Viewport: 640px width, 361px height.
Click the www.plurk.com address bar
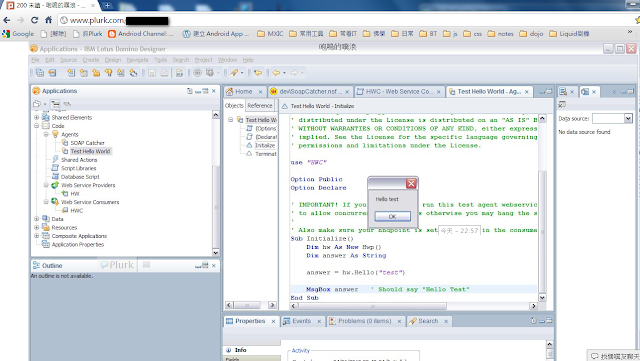point(347,20)
